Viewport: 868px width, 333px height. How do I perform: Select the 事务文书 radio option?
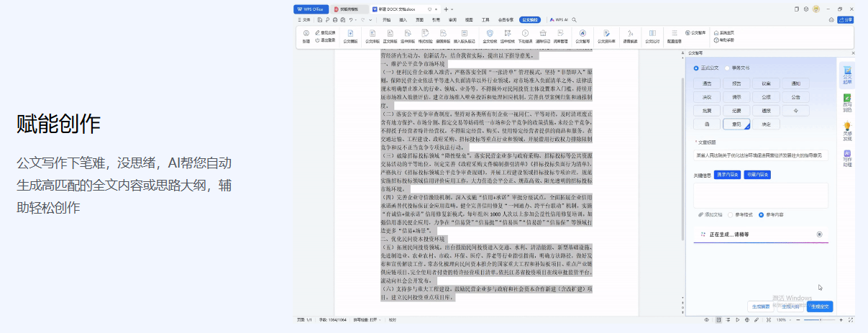pyautogui.click(x=726, y=68)
